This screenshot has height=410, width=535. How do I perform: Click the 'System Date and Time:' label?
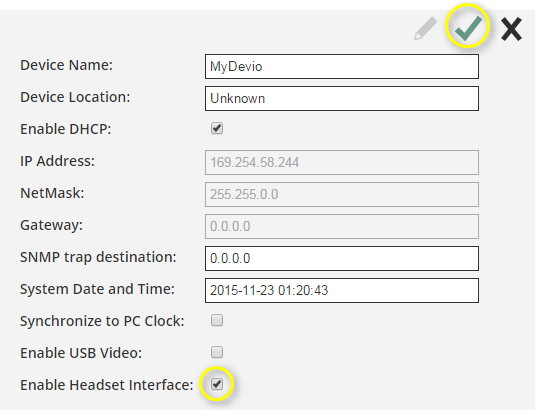tap(98, 289)
